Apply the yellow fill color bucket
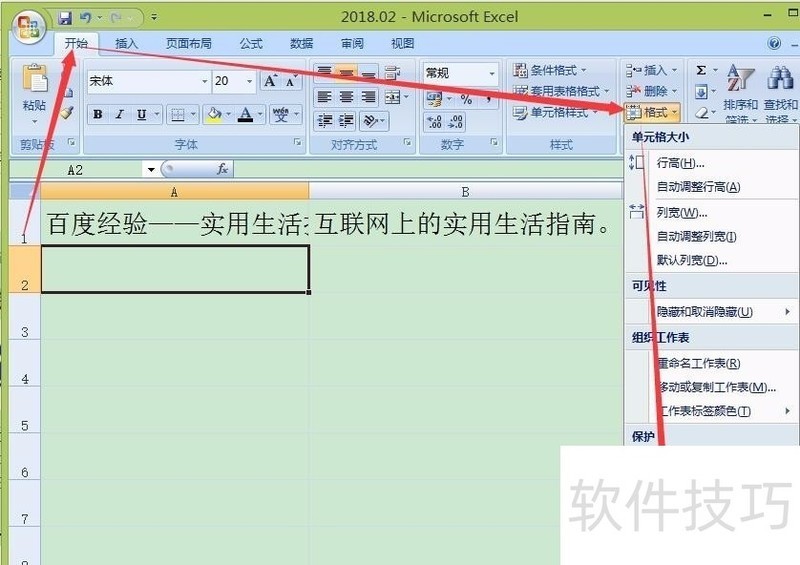 (x=214, y=114)
